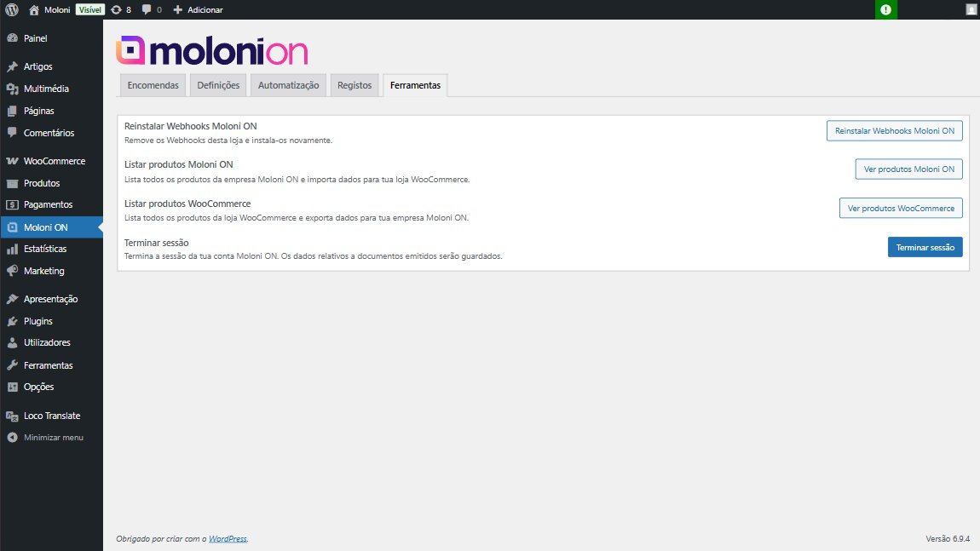Open the Moloni site home icon
980x551 pixels.
click(34, 9)
